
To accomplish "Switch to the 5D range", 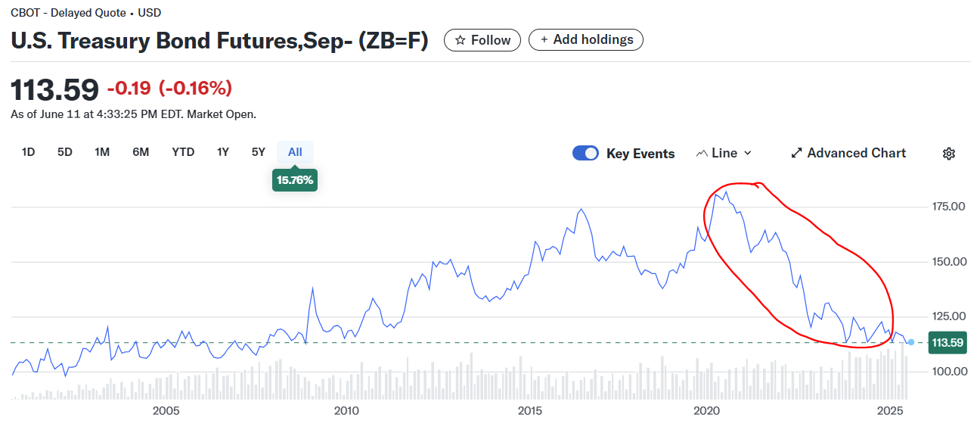I will 65,152.
